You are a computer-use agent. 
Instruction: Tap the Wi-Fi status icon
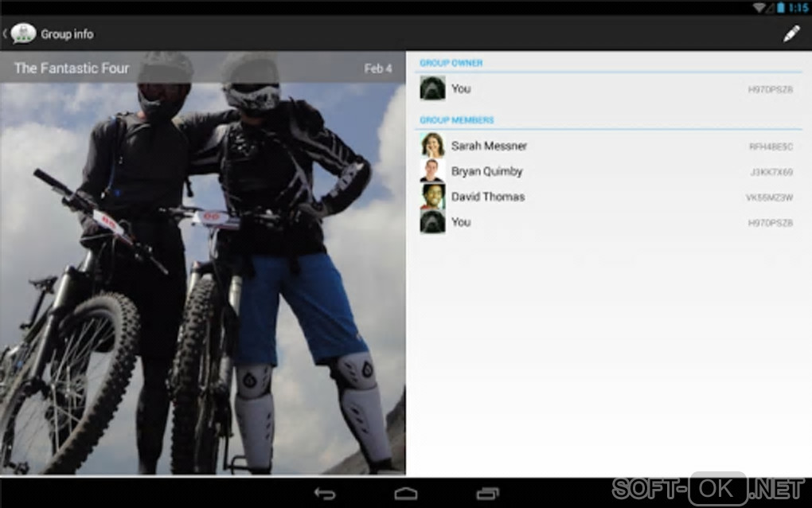pos(759,7)
